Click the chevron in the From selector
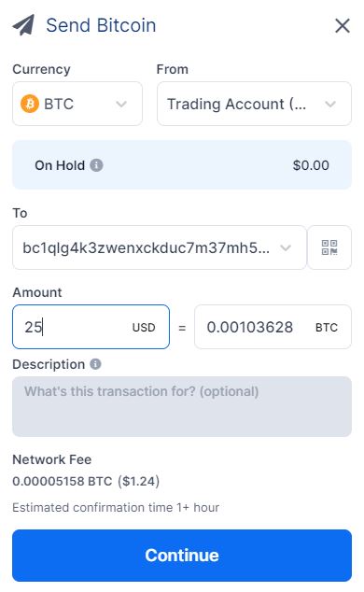Viewport: 364px width, 592px height. [x=330, y=104]
